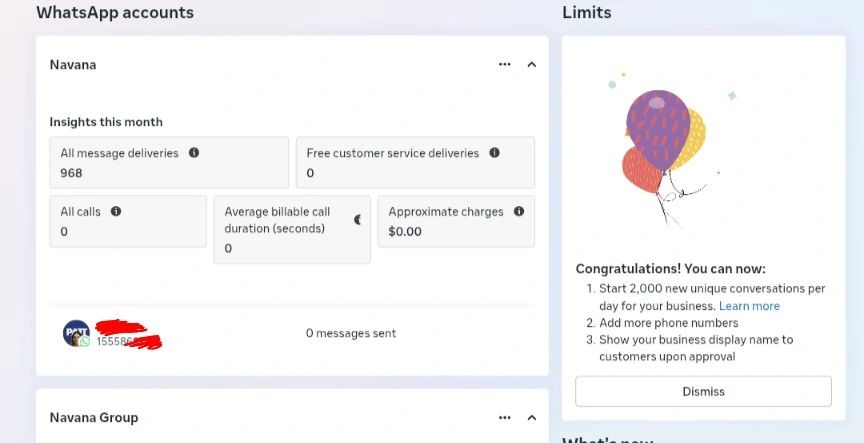Screen dimensions: 864x443
Task: Follow the Learn more link
Action: tap(749, 306)
